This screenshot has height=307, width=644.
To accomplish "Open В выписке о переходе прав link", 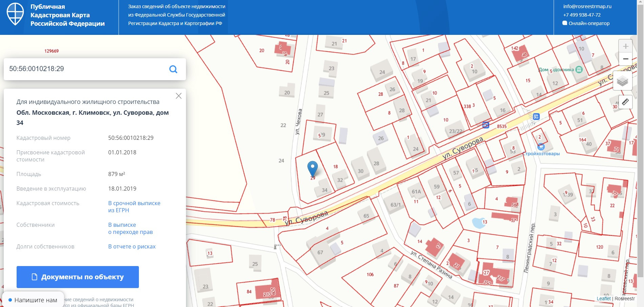I will pos(130,228).
